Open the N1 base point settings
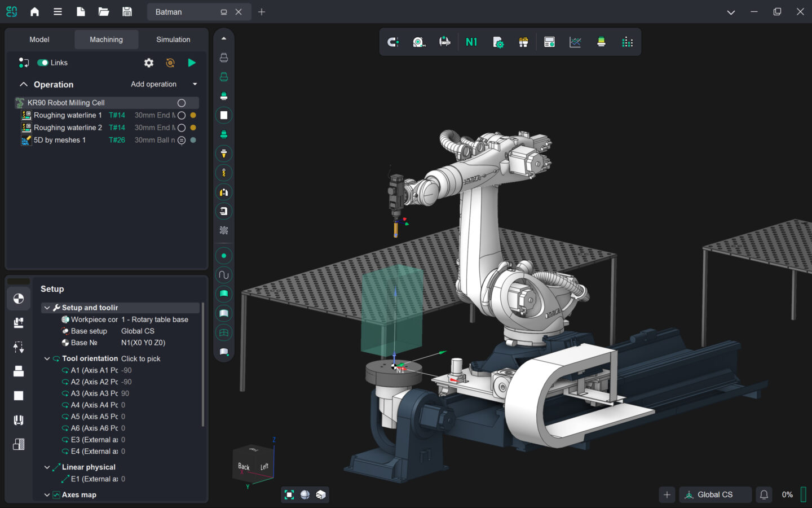The width and height of the screenshot is (812, 508). pos(471,41)
